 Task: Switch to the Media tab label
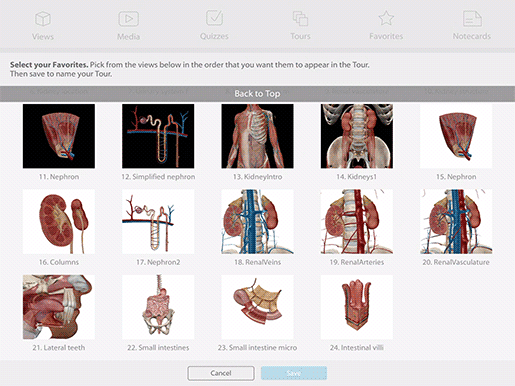click(128, 36)
